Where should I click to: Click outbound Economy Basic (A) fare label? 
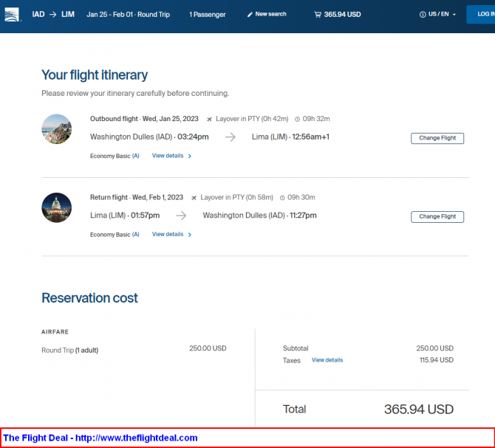[x=115, y=156]
